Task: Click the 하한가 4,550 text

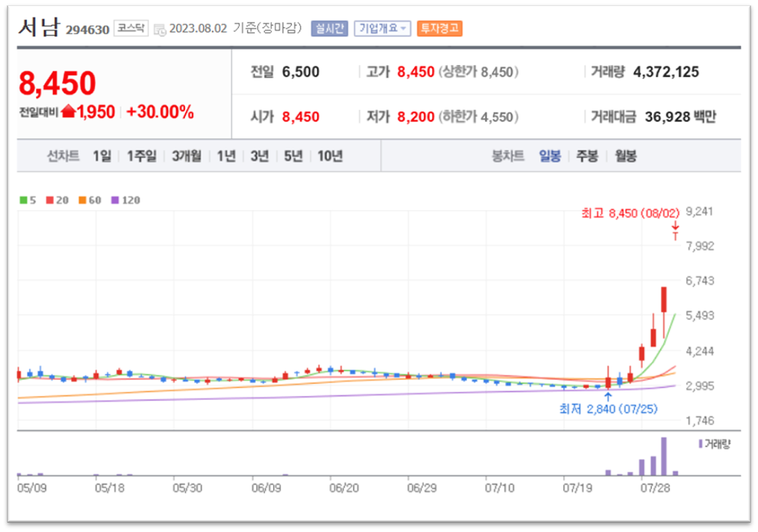Action: tap(478, 117)
